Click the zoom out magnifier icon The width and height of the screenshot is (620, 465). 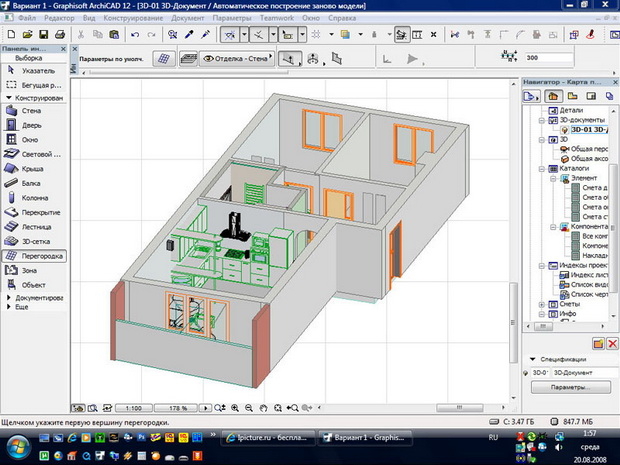coord(249,408)
